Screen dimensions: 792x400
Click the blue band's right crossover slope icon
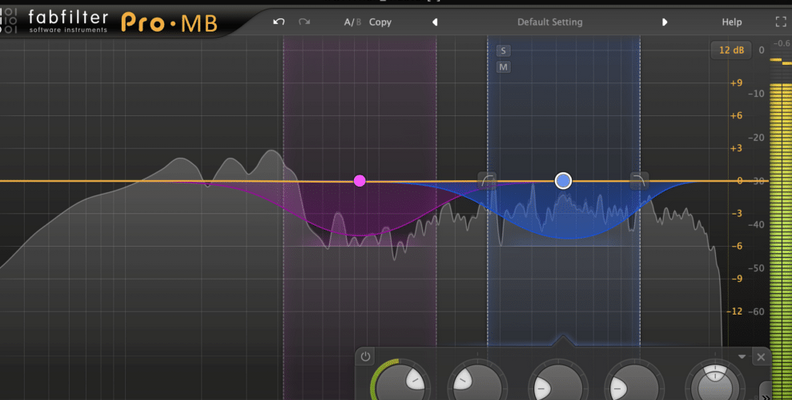(639, 179)
